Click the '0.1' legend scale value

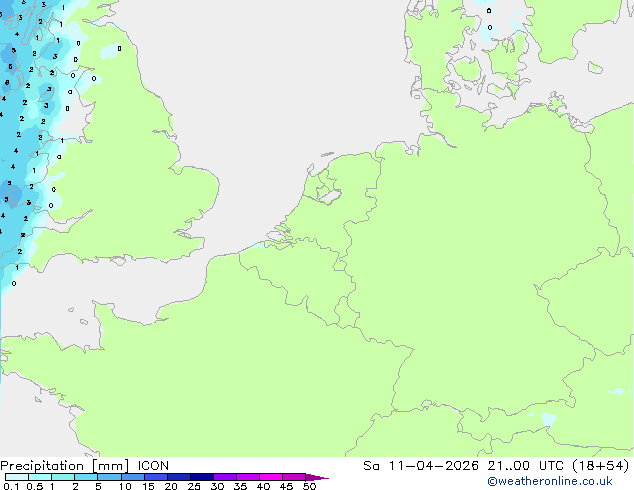point(11,486)
